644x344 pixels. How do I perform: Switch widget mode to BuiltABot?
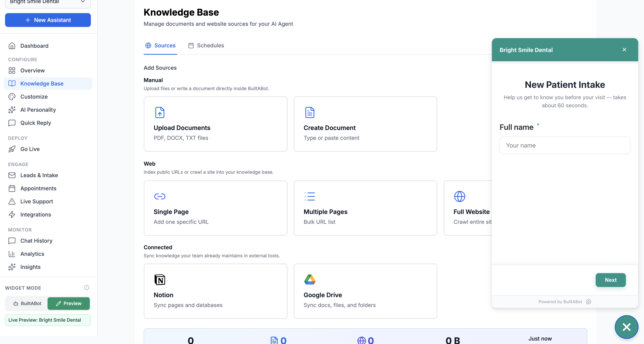[27, 304]
